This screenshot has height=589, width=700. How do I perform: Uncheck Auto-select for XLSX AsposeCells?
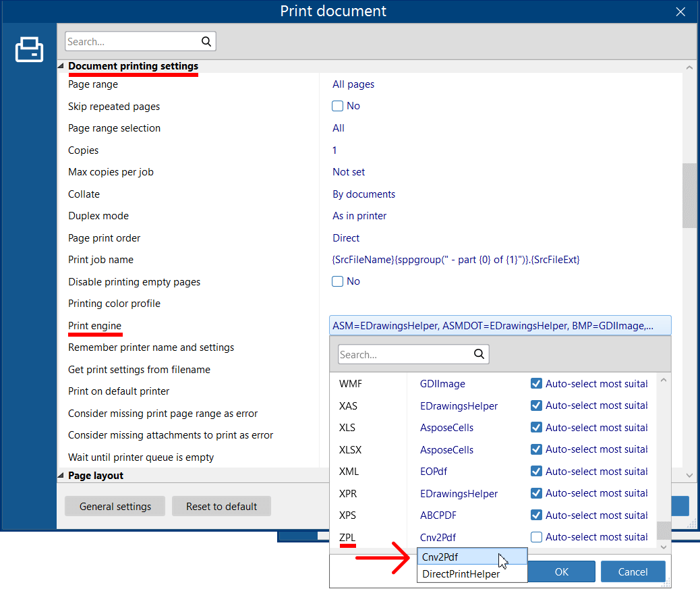(x=537, y=449)
